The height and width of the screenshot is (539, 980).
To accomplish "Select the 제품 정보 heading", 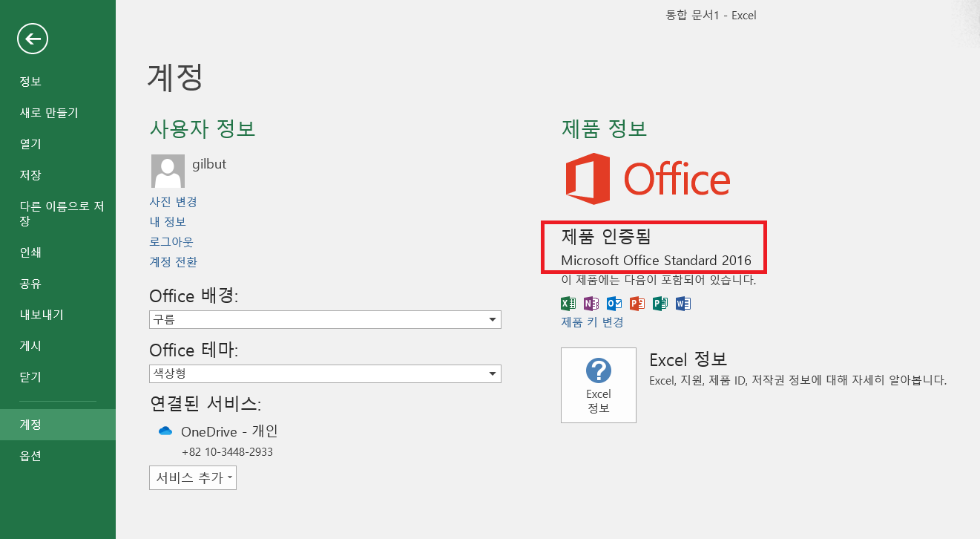I will point(604,128).
